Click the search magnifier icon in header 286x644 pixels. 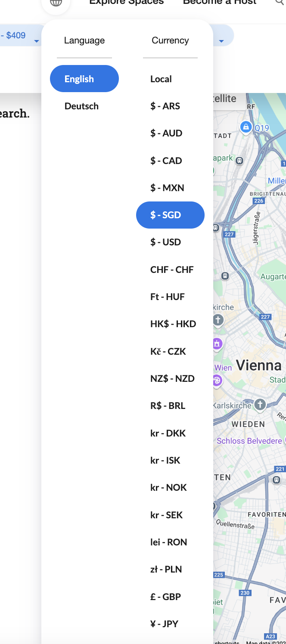pyautogui.click(x=280, y=3)
